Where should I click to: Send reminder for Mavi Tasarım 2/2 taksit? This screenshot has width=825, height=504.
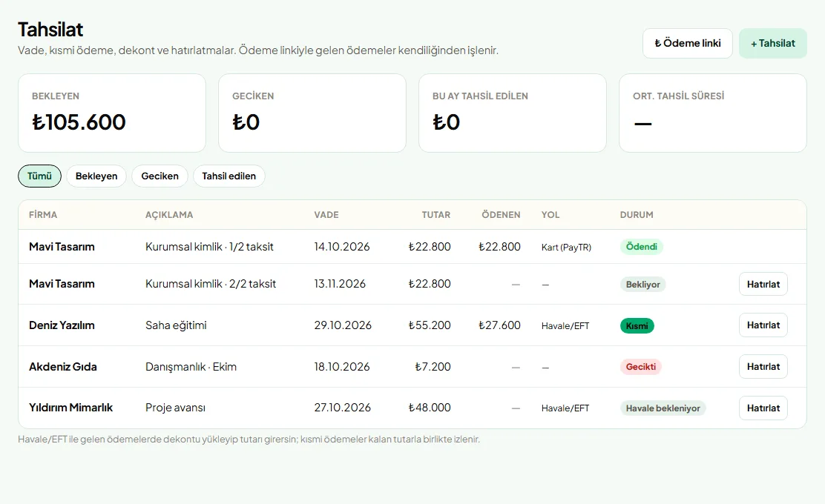pyautogui.click(x=763, y=284)
